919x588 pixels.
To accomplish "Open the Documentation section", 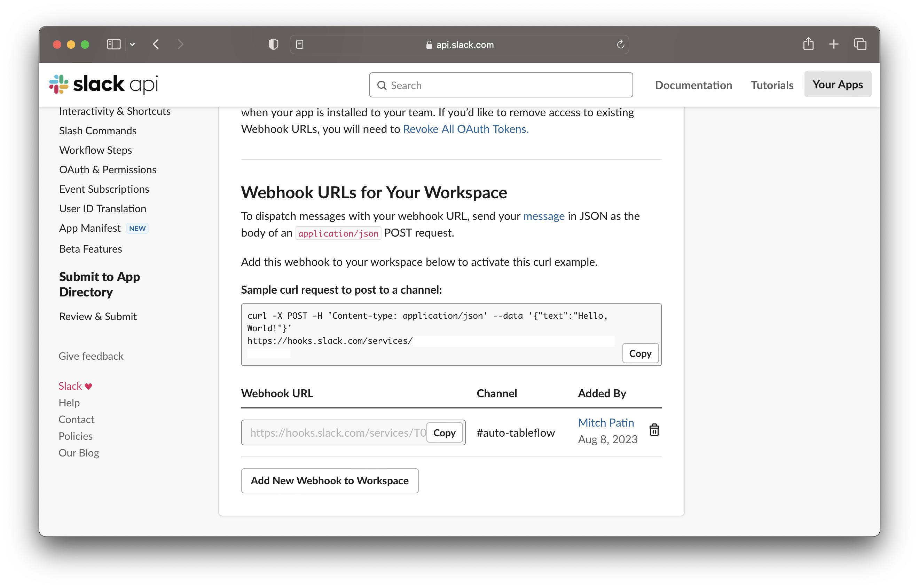I will [693, 85].
